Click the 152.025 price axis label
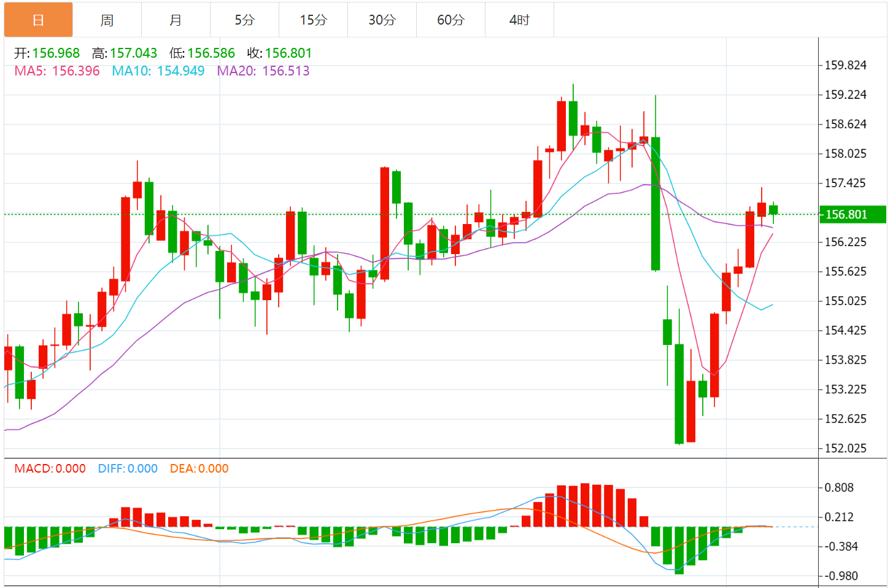The image size is (893, 588). [845, 449]
